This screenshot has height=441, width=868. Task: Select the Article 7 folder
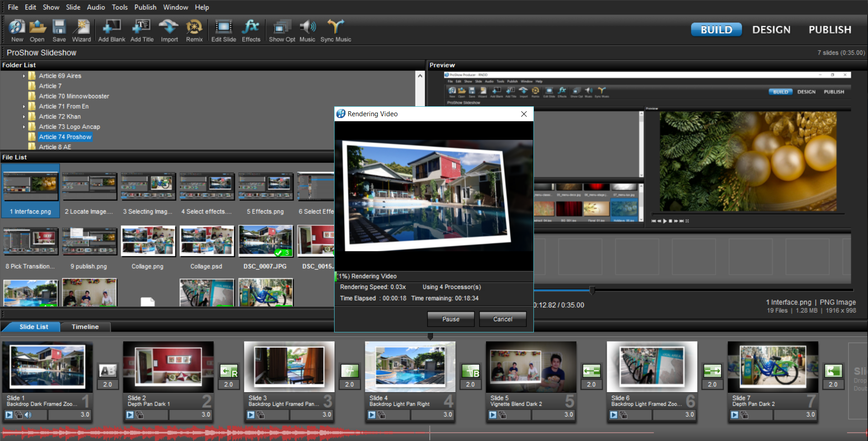coord(50,86)
